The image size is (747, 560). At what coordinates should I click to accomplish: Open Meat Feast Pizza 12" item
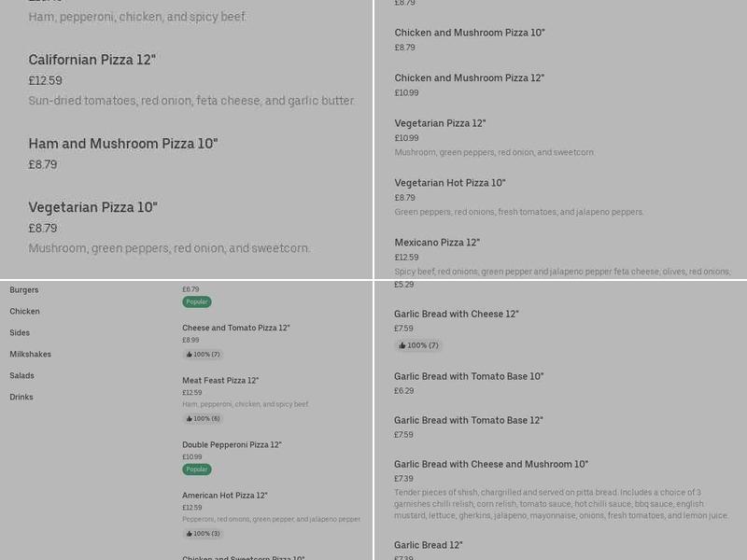220,381
